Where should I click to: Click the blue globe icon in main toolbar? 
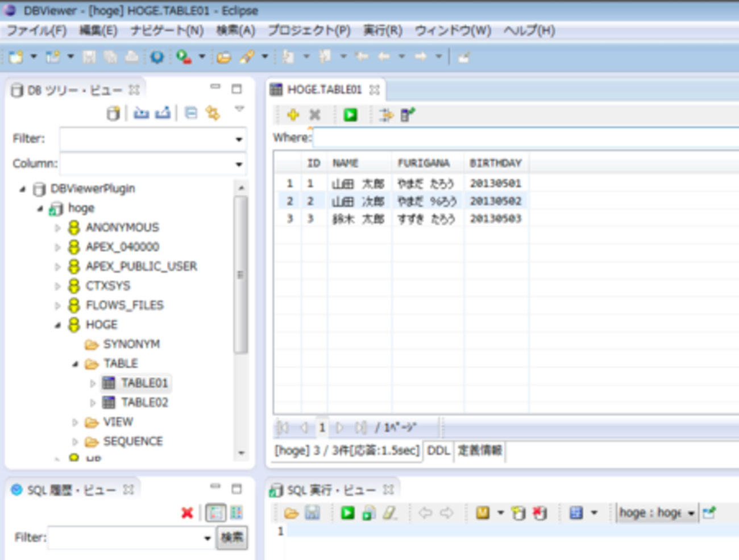[x=157, y=57]
